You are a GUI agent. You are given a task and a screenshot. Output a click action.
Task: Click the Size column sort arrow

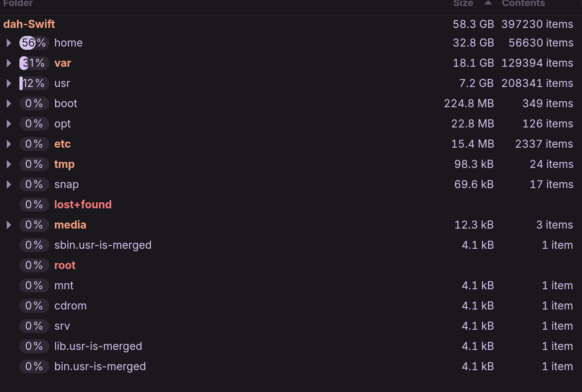click(488, 3)
